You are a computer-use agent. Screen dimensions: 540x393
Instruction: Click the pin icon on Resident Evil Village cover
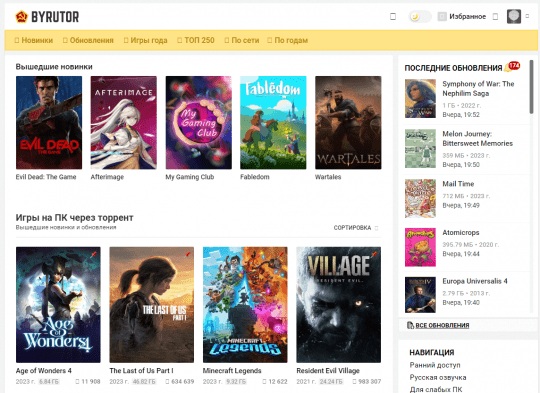click(374, 255)
